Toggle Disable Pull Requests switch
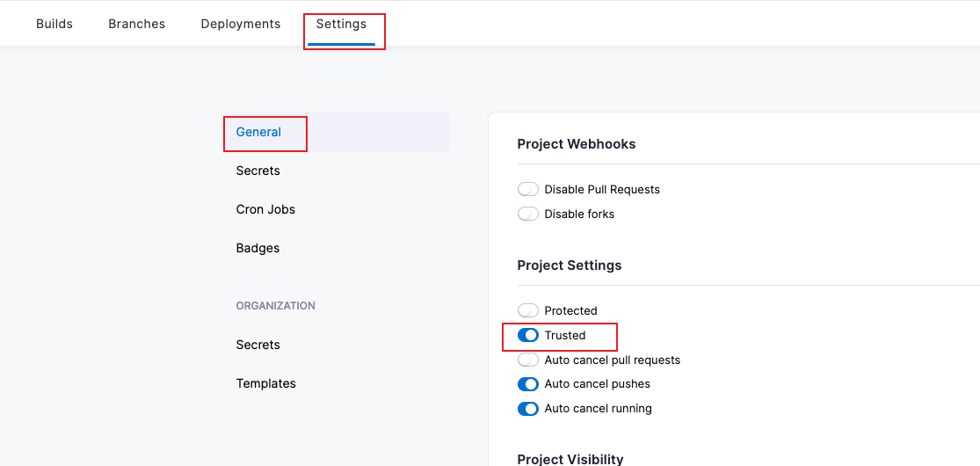This screenshot has height=466, width=980. click(528, 189)
